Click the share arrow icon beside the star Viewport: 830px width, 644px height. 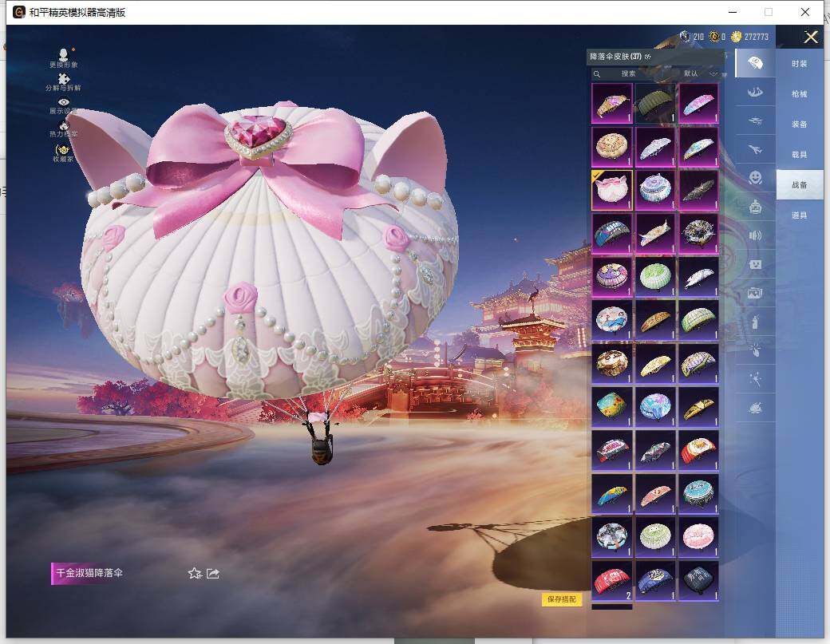click(x=213, y=573)
